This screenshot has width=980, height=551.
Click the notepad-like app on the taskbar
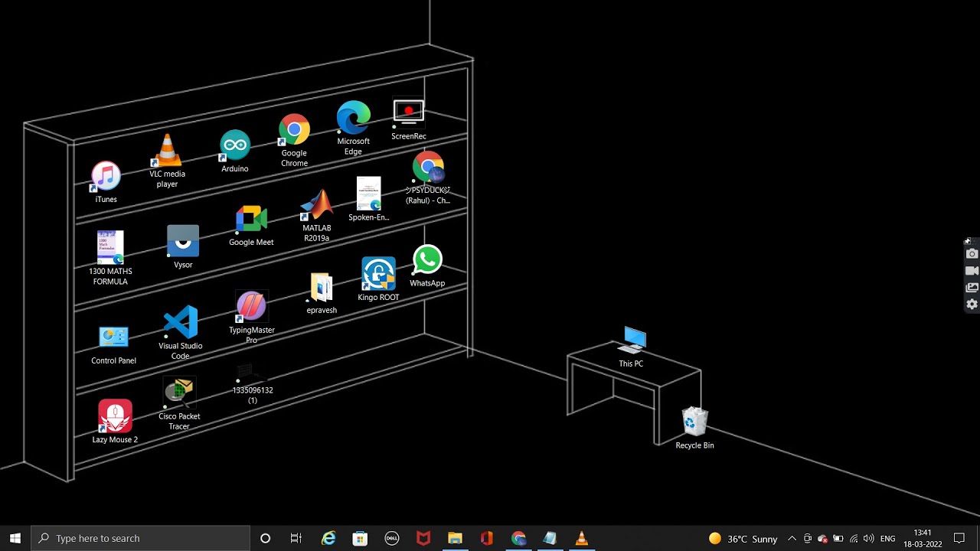coord(550,538)
